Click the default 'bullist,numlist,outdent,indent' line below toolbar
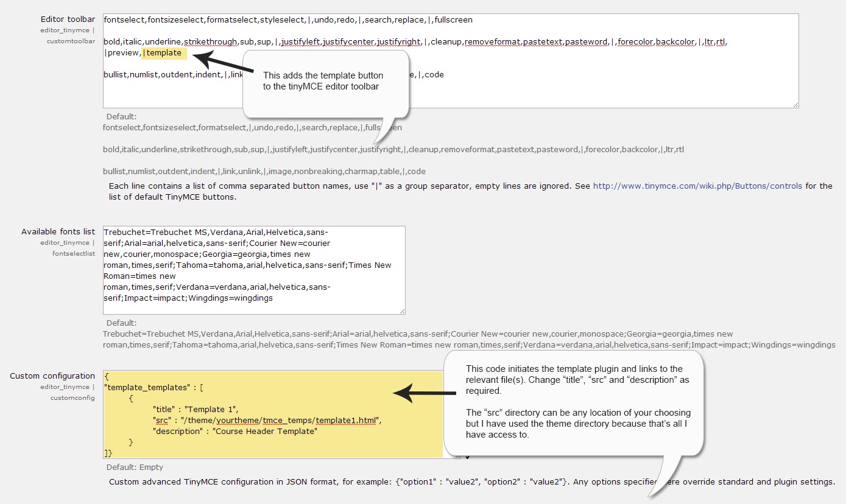This screenshot has width=846, height=504. point(264,172)
